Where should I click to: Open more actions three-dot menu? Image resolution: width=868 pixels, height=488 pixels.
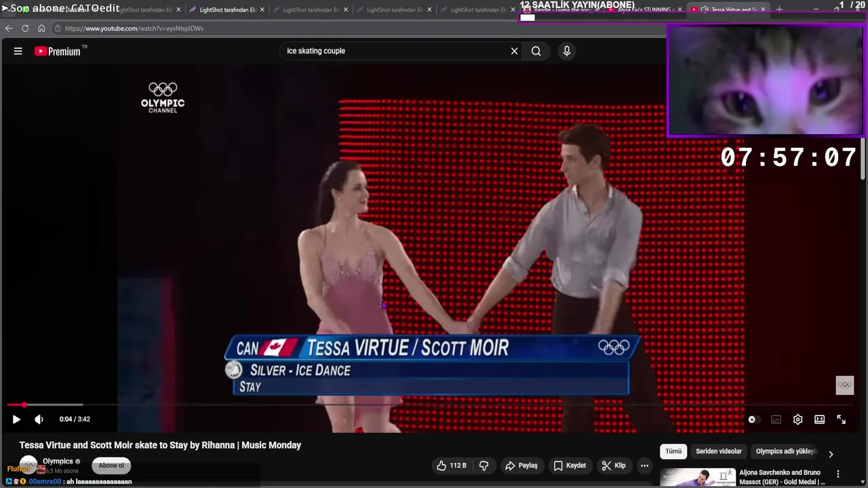645,466
